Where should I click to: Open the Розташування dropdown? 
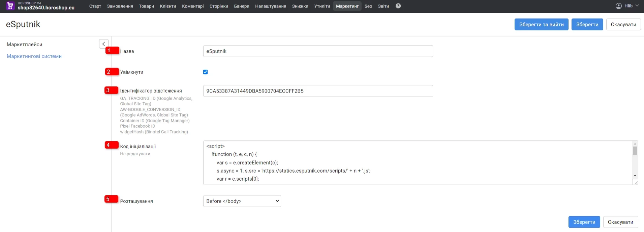pyautogui.click(x=242, y=201)
